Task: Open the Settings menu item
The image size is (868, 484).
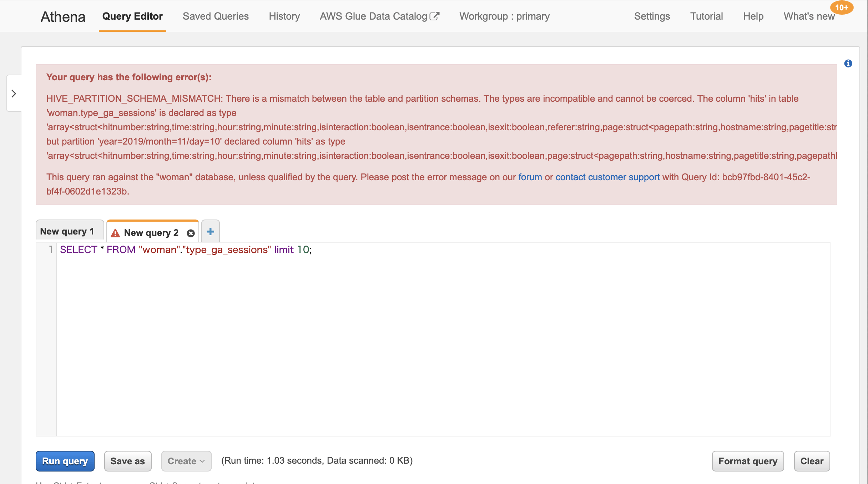Action: pos(652,16)
